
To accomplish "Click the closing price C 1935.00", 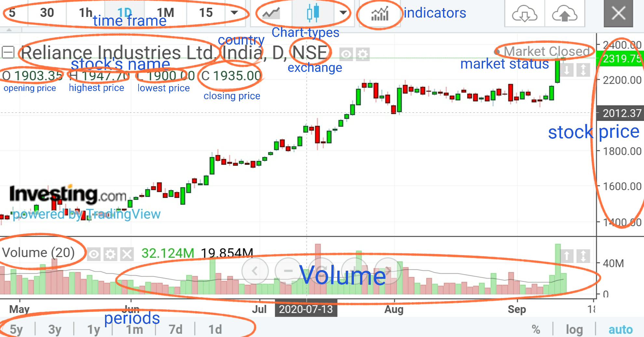I will tap(231, 76).
